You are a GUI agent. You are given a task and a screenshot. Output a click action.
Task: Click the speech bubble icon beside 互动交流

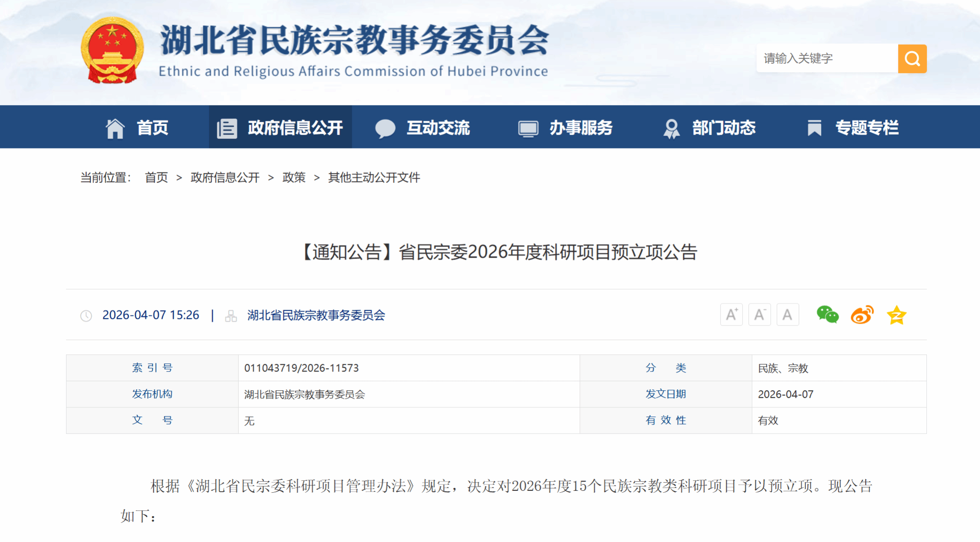[x=385, y=128]
